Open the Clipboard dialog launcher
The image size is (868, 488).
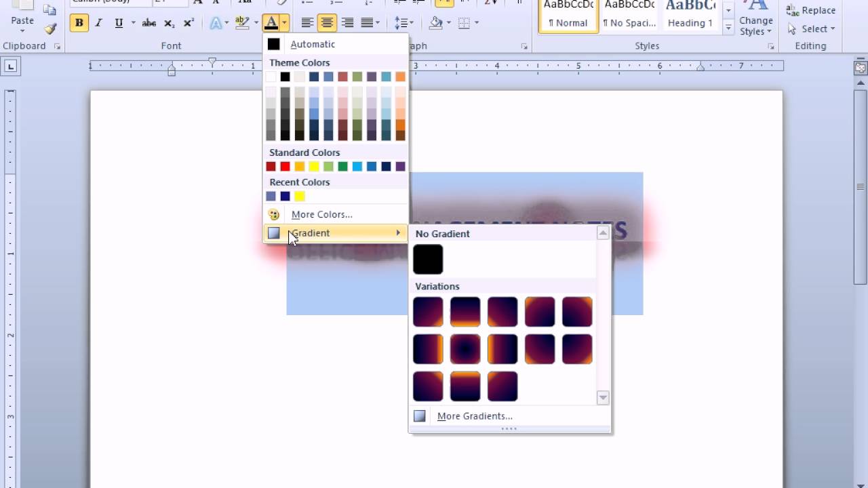57,46
